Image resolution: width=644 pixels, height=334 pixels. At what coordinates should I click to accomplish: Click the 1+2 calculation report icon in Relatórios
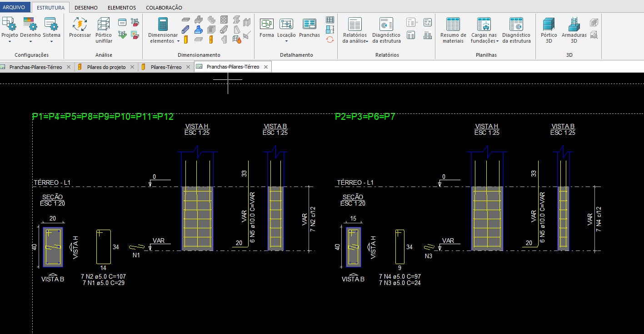(427, 22)
